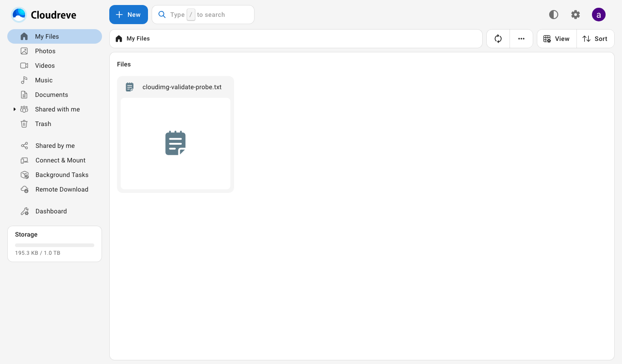This screenshot has width=622, height=364.
Task: Open the Remote Download cloud icon
Action: pyautogui.click(x=25, y=189)
